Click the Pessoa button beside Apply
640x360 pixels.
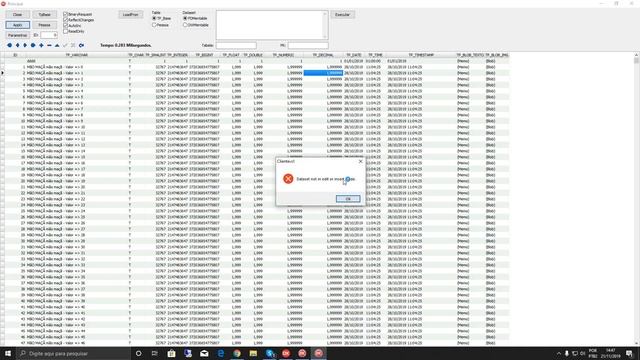point(44,25)
